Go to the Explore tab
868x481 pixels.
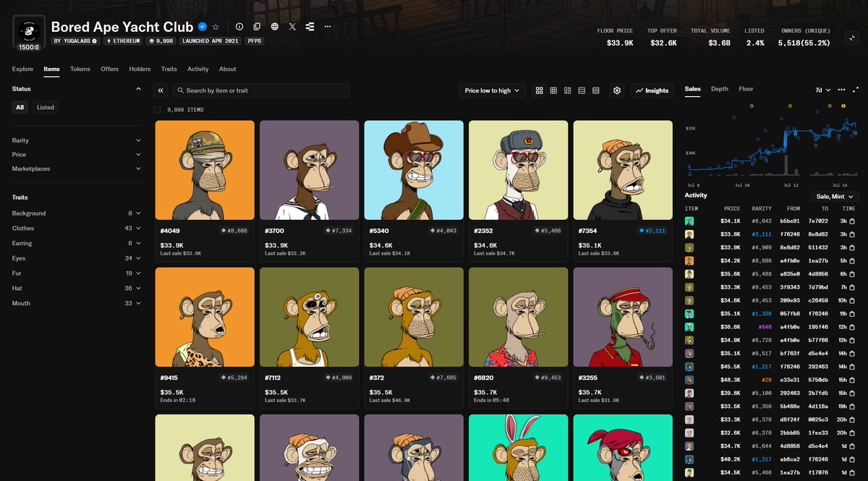click(22, 69)
